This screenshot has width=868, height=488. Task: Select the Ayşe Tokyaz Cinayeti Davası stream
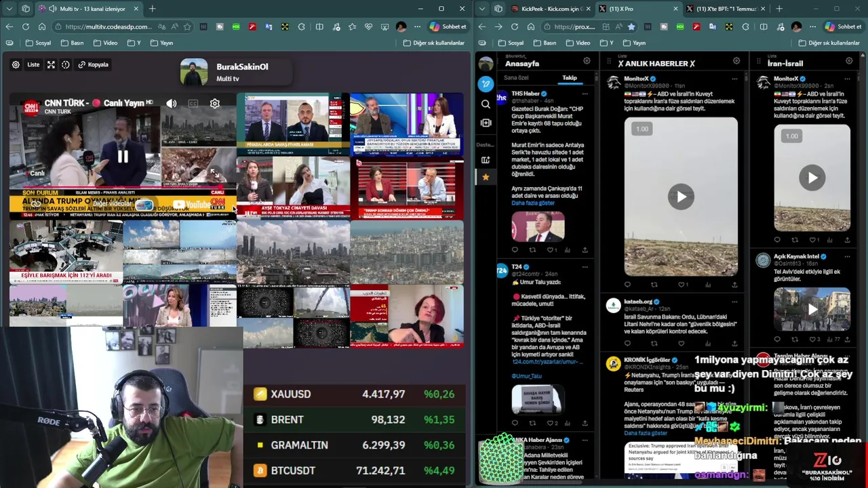293,188
